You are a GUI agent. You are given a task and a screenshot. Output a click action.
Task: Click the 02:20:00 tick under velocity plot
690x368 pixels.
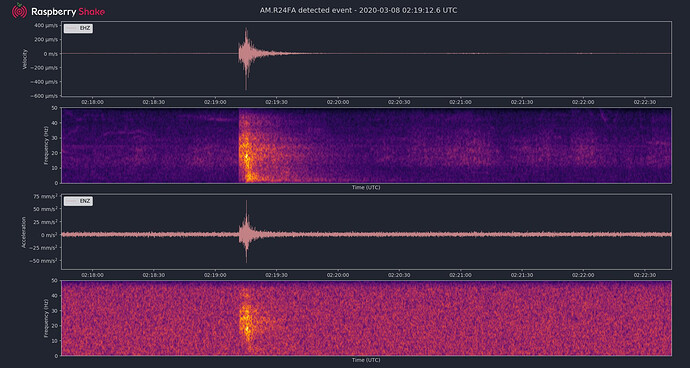click(x=338, y=102)
